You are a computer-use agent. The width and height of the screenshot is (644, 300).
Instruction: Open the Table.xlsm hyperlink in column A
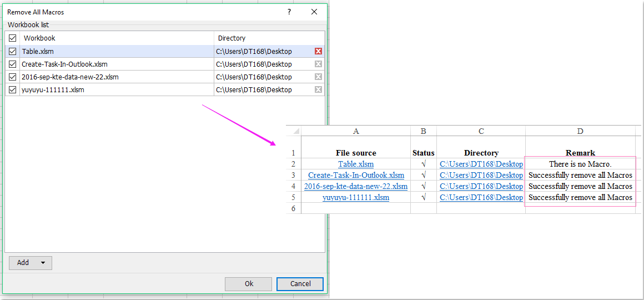click(356, 164)
